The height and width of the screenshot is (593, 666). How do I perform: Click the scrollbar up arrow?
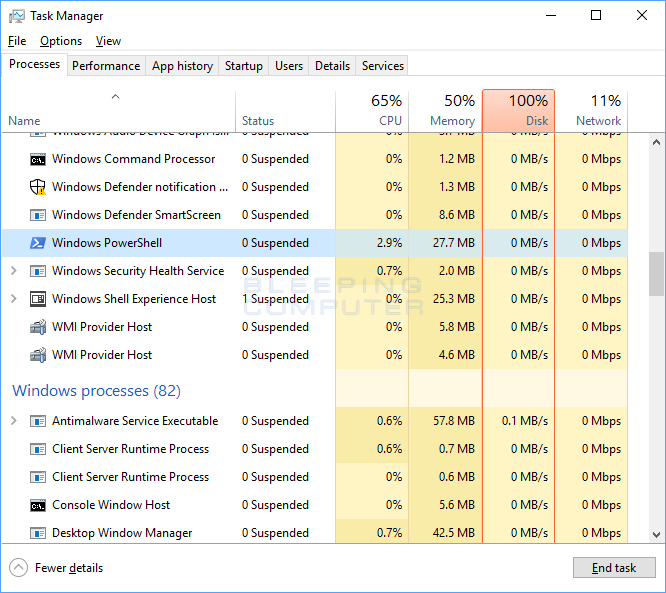[x=656, y=142]
